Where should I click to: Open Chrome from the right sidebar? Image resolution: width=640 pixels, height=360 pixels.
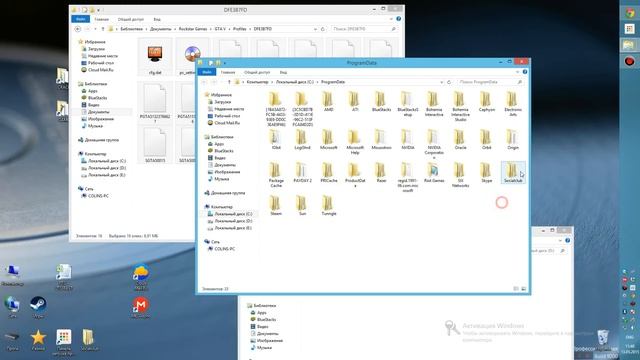[x=630, y=13]
